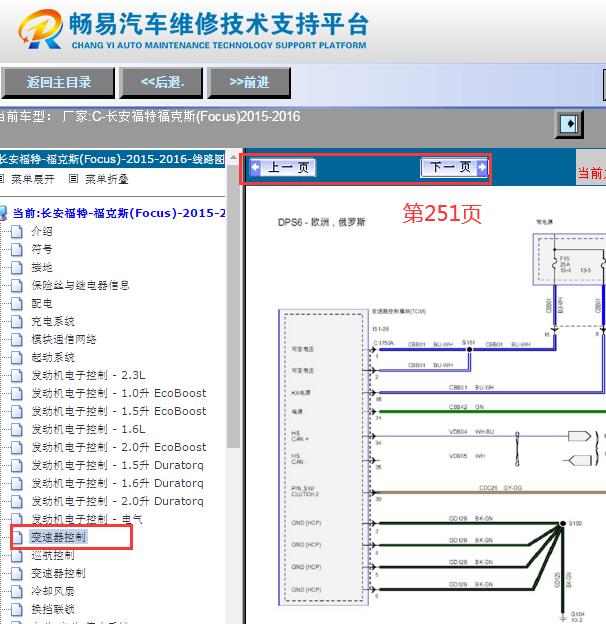Viewport: 606px width, 624px height.
Task: Open the 起动系统 document icon
Action: coord(17,357)
